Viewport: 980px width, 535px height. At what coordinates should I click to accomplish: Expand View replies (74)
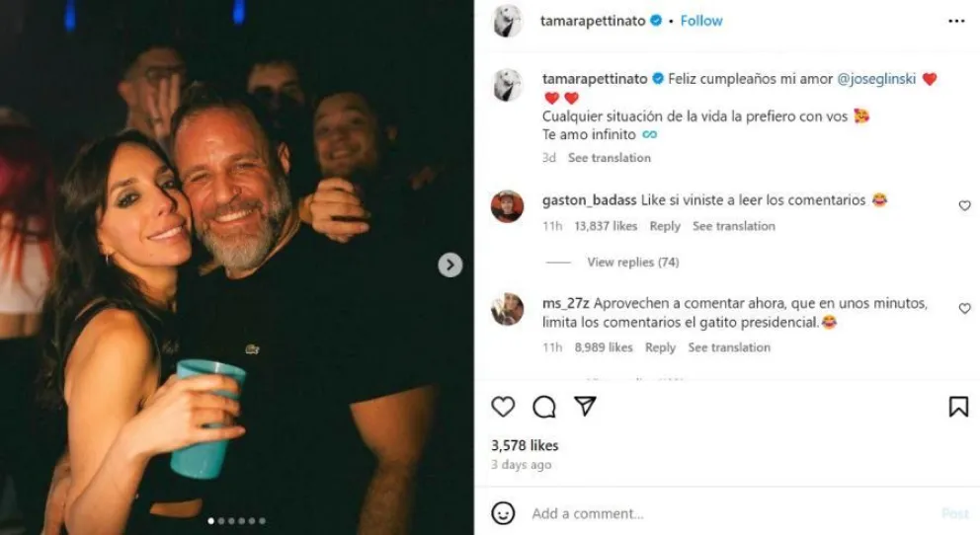point(632,263)
